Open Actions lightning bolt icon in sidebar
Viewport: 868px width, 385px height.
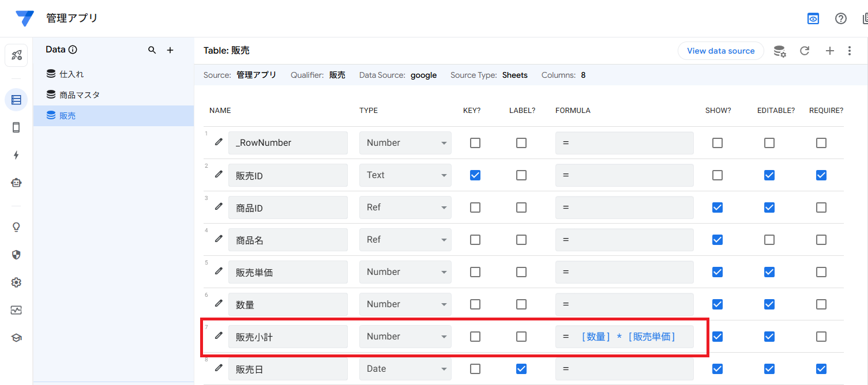(16, 155)
